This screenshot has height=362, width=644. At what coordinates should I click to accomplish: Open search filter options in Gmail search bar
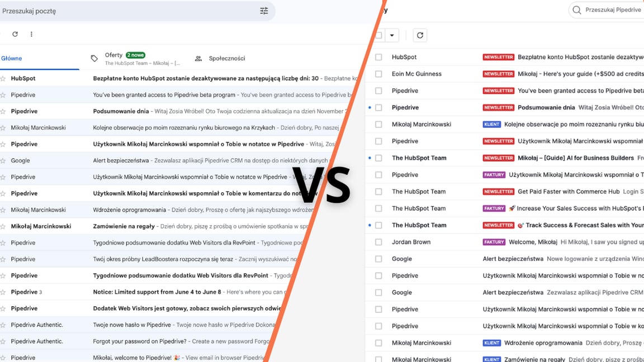click(x=264, y=11)
